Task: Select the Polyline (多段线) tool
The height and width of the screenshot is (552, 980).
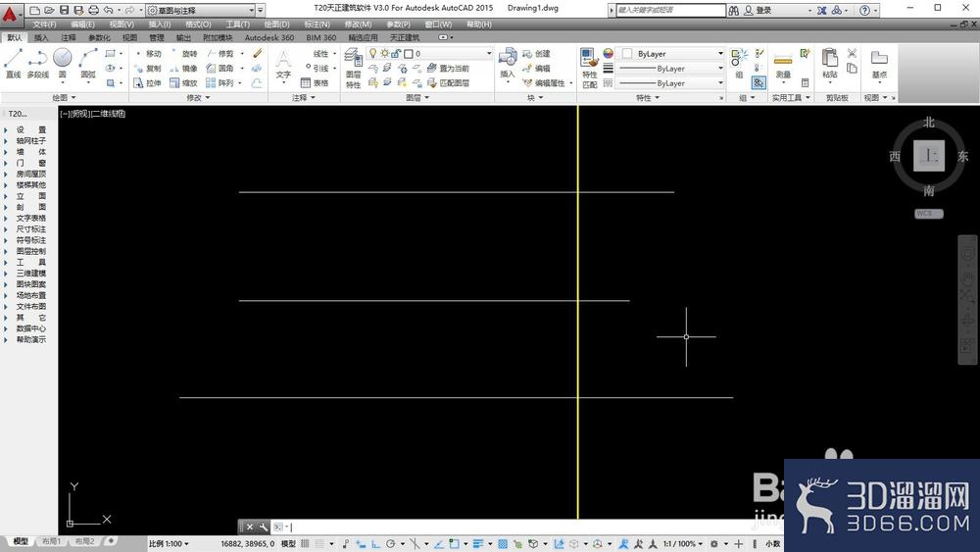Action: [37, 63]
